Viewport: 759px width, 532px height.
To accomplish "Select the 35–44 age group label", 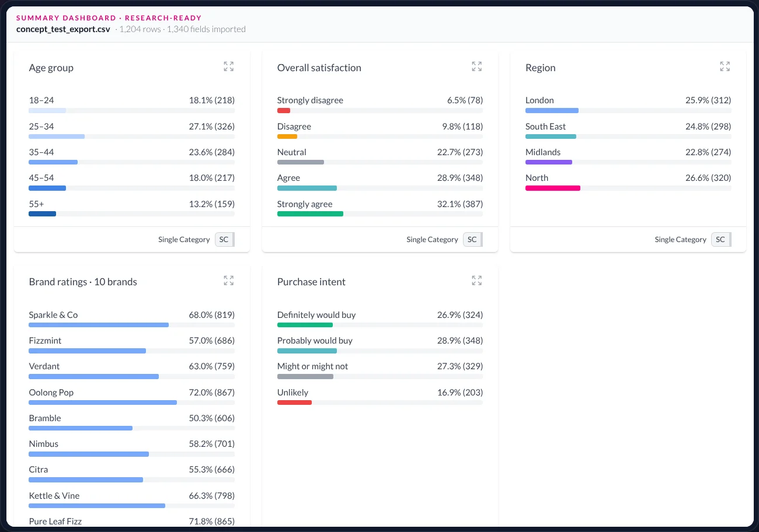I will [x=41, y=152].
